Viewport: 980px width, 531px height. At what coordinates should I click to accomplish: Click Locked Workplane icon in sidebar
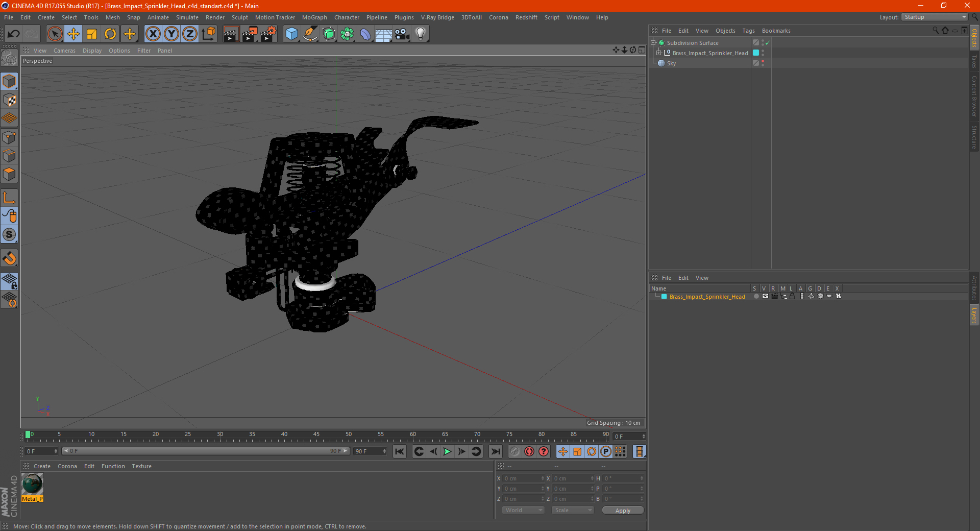[x=9, y=281]
